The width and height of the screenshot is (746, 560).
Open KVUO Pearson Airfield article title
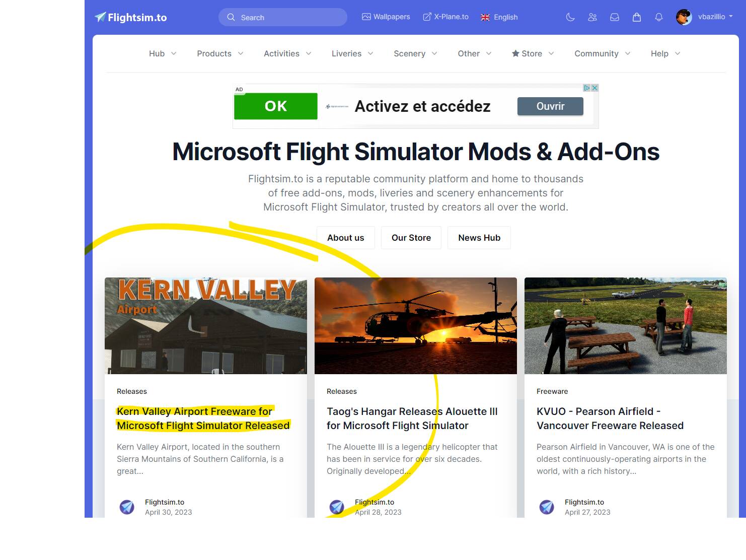click(610, 418)
